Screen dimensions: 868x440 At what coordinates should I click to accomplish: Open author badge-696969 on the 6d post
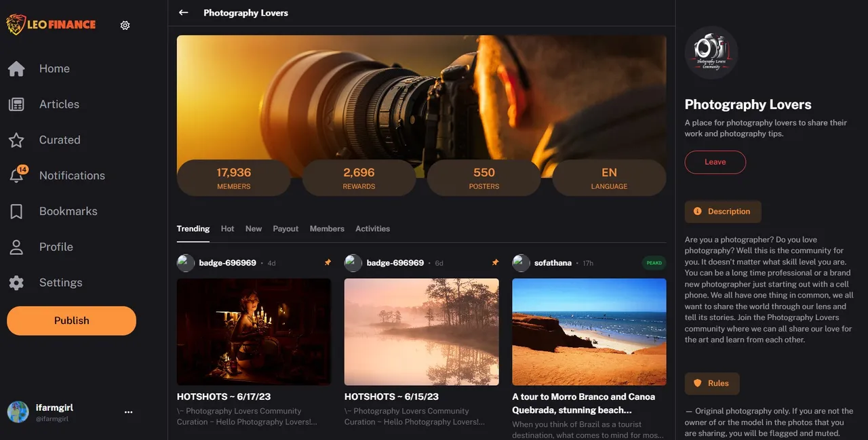(395, 263)
